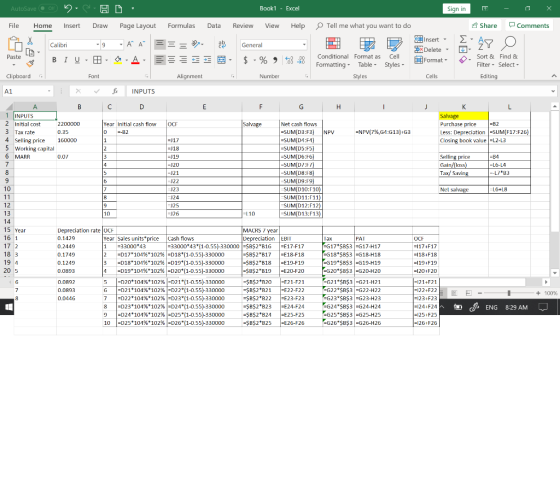Open the font size dropdown

tap(121, 45)
